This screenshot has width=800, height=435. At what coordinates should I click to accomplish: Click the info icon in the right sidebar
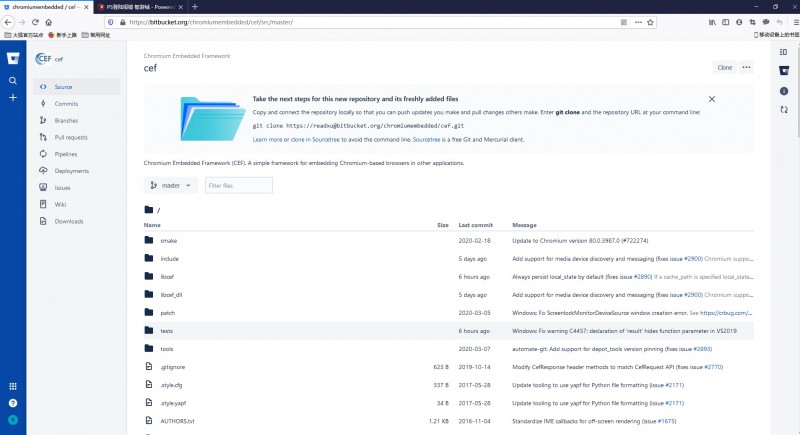coord(783,91)
